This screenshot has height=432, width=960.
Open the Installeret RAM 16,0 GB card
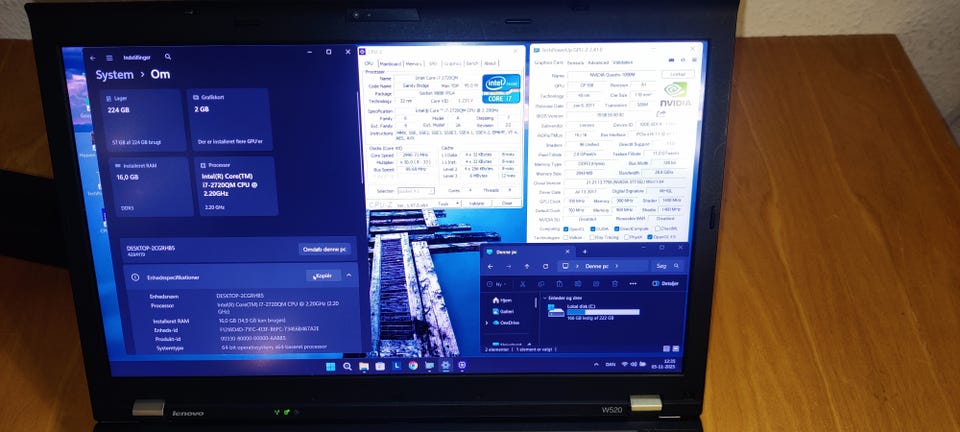pos(151,187)
